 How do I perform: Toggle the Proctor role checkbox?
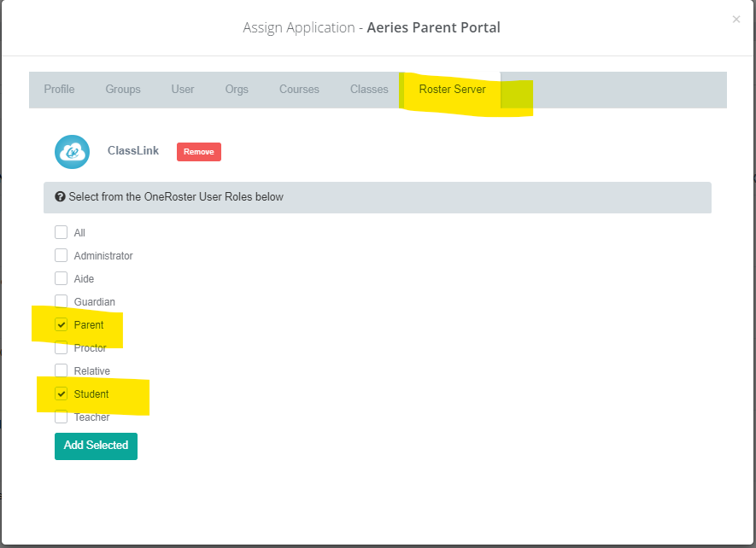[62, 347]
